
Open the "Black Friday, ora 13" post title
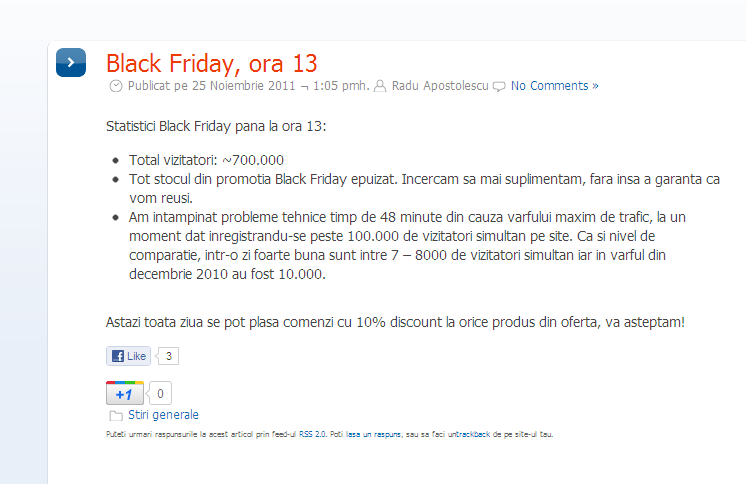coord(211,63)
